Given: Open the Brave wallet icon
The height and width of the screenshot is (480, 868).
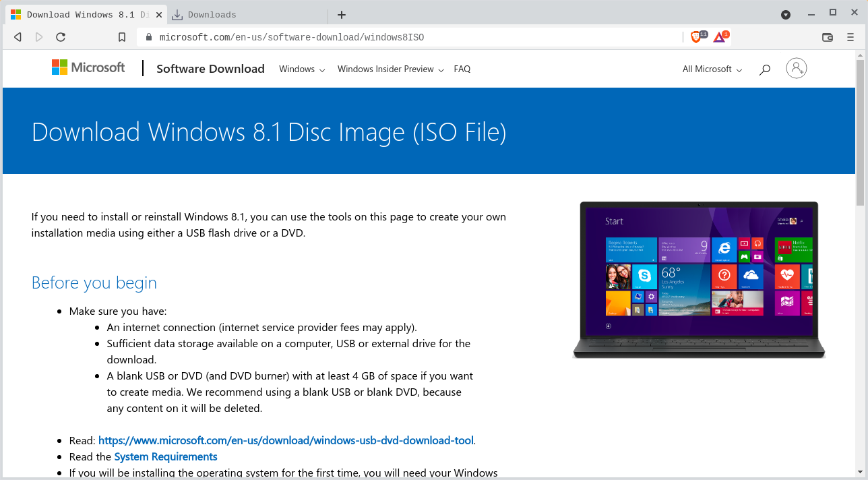Looking at the screenshot, I should 828,37.
